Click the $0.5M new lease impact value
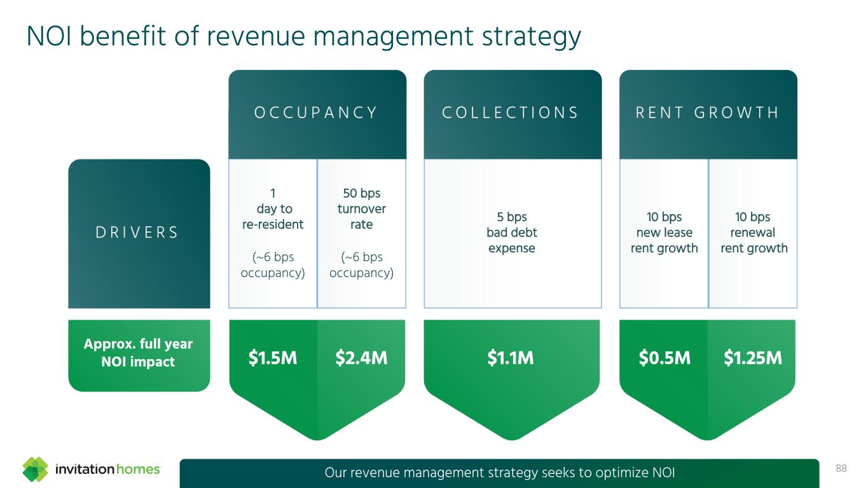The image size is (868, 488). (665, 359)
